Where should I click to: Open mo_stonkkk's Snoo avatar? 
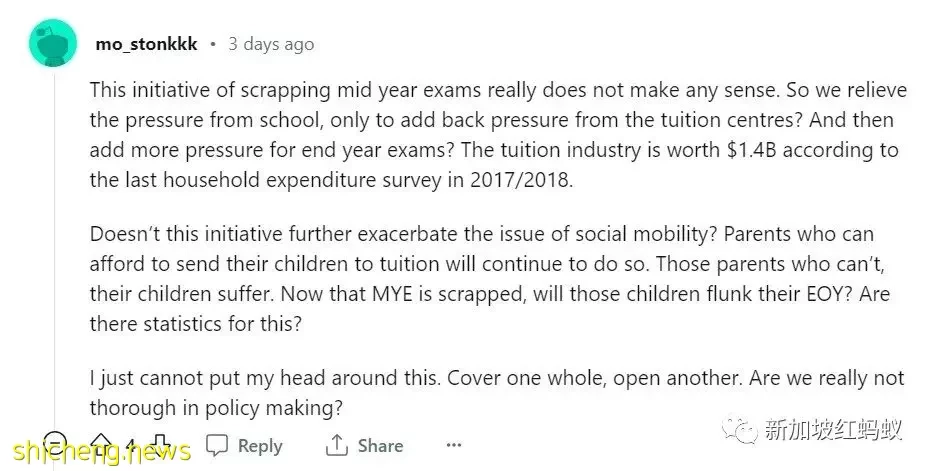pos(53,43)
